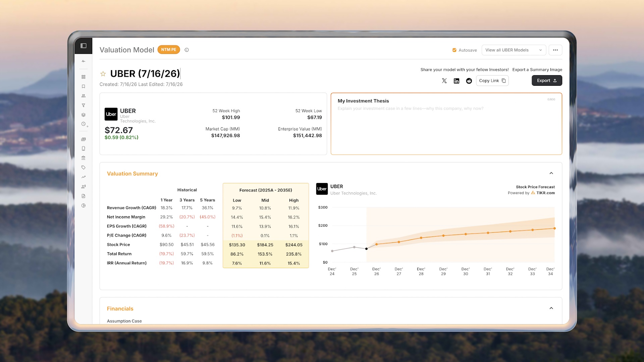The width and height of the screenshot is (644, 362).
Task: Edit the UBER (7/16/26) model title
Action: pos(145,74)
